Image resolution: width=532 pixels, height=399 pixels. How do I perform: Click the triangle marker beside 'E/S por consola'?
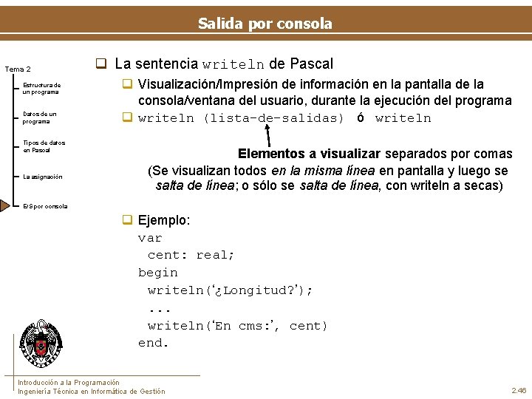pyautogui.click(x=4, y=205)
